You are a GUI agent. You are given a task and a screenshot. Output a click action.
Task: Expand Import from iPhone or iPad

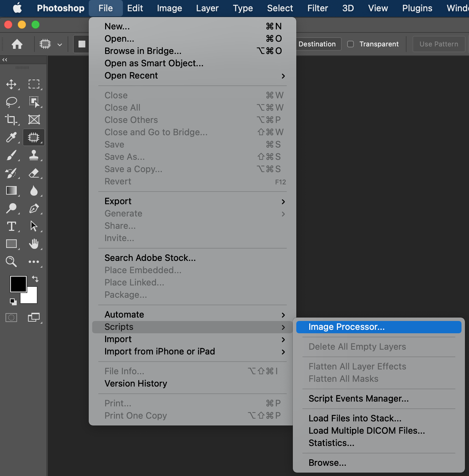click(x=193, y=351)
